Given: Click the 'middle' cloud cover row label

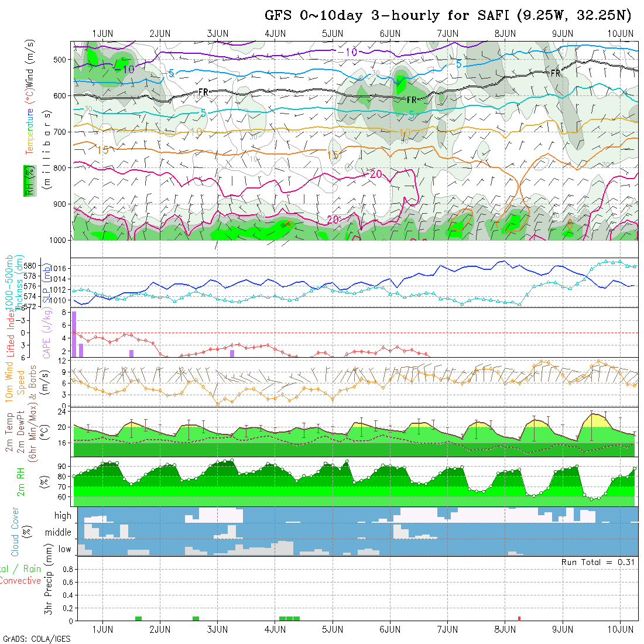Looking at the screenshot, I should point(59,533).
